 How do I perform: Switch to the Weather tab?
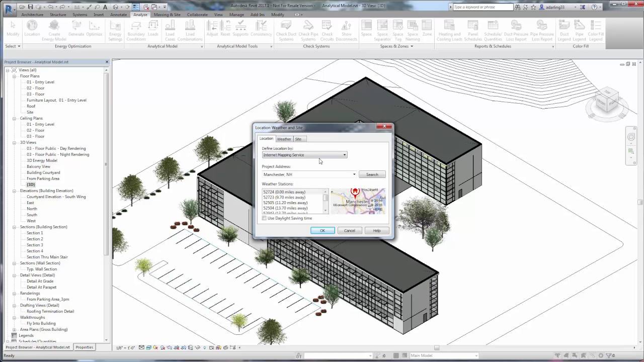(x=284, y=139)
